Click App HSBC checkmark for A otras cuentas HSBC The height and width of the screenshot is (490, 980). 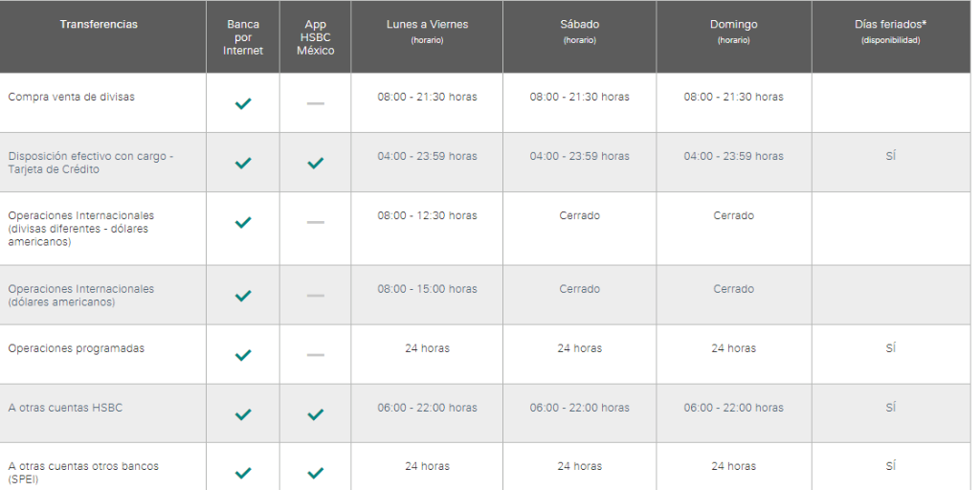pos(316,414)
